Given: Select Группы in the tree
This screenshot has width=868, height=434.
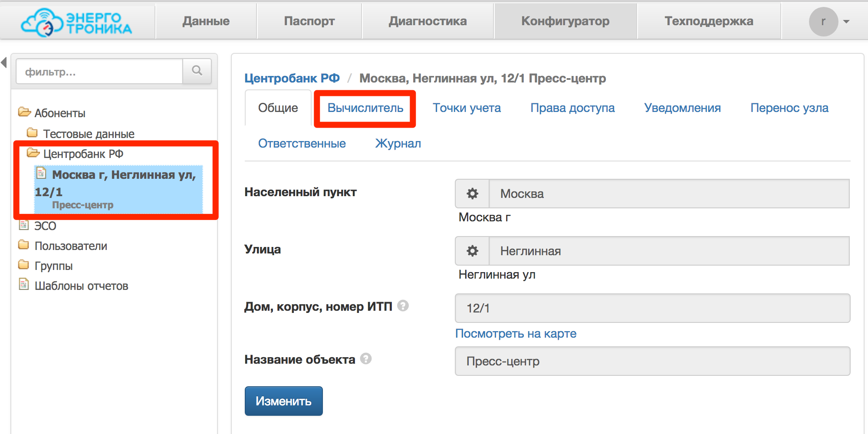Looking at the screenshot, I should click(53, 266).
